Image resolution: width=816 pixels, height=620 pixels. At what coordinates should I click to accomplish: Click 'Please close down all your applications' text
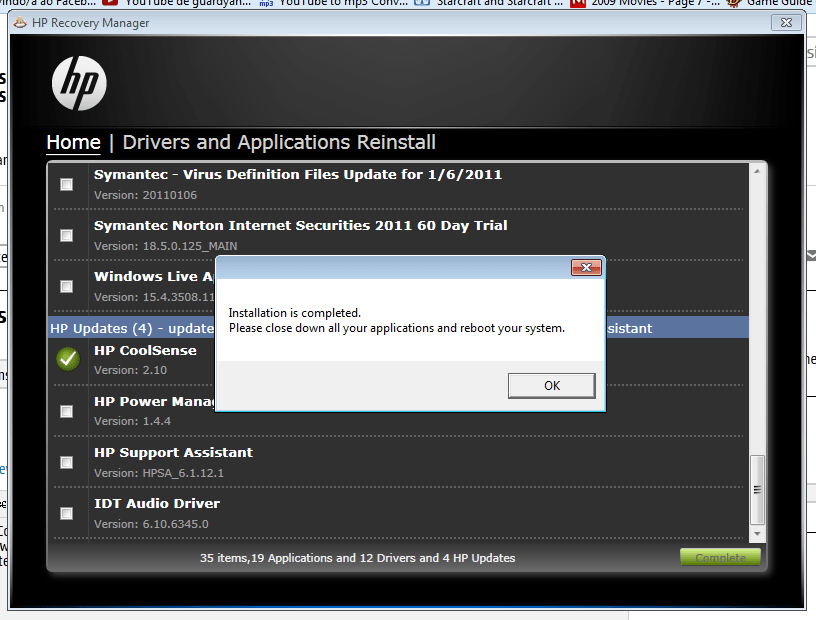[397, 328]
